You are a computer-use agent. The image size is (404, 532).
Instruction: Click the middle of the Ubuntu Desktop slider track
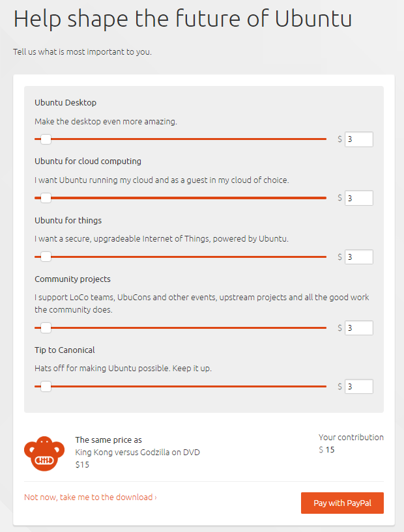[180, 139]
